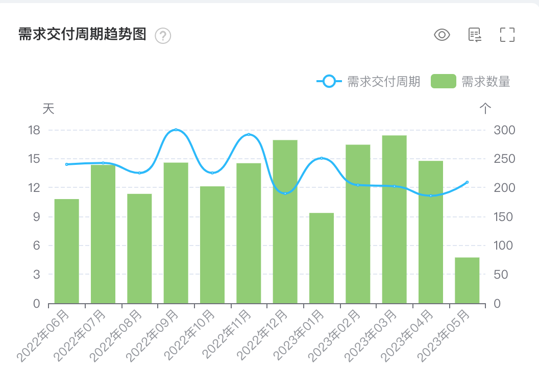Select the green bar for 2022年08月

click(139, 249)
